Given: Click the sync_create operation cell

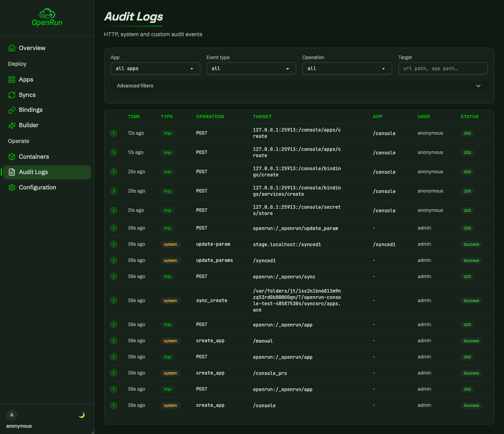Looking at the screenshot, I should click(x=212, y=300).
